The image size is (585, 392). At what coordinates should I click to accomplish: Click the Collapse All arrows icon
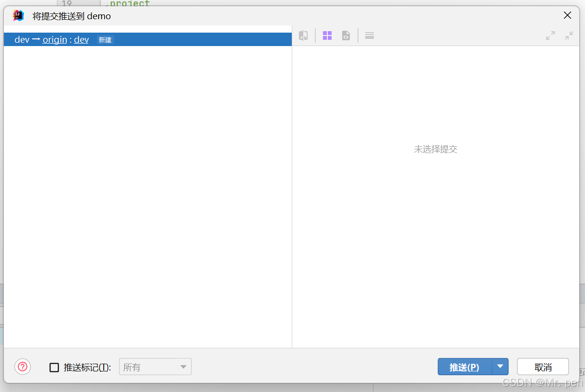(x=569, y=36)
